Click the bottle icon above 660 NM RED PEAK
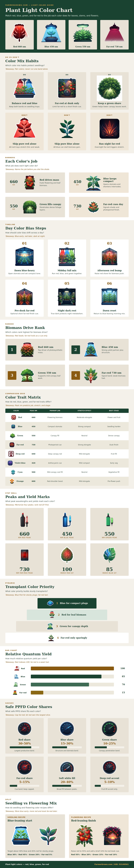The height and width of the screenshot is (868, 134). (25, 520)
